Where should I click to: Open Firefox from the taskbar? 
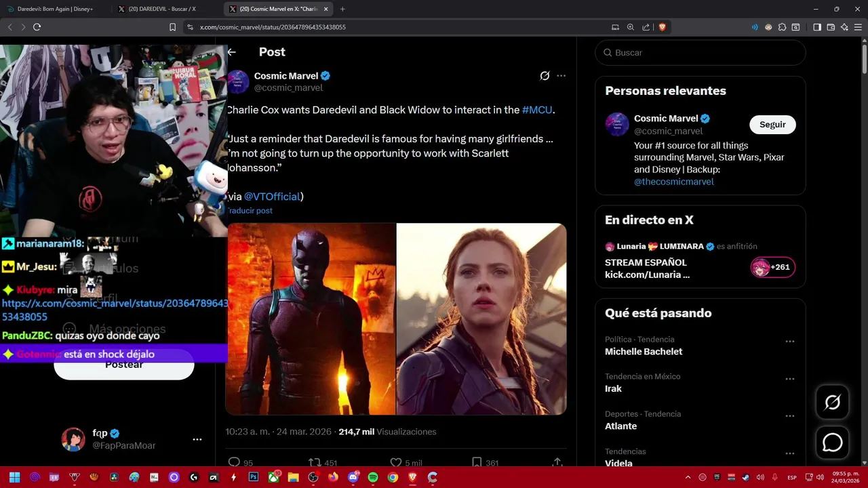pyautogui.click(x=333, y=477)
